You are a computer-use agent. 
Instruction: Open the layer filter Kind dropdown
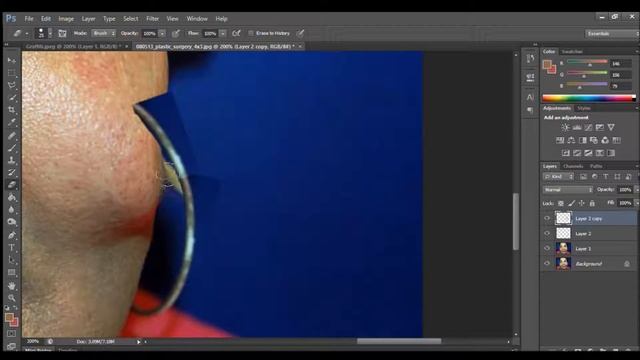point(558,177)
